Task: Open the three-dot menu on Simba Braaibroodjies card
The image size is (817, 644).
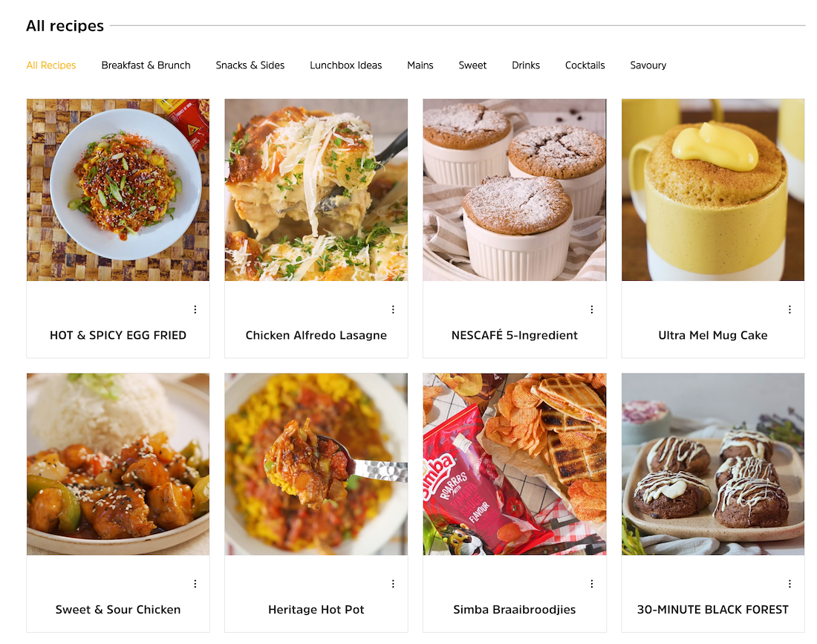Action: [592, 584]
